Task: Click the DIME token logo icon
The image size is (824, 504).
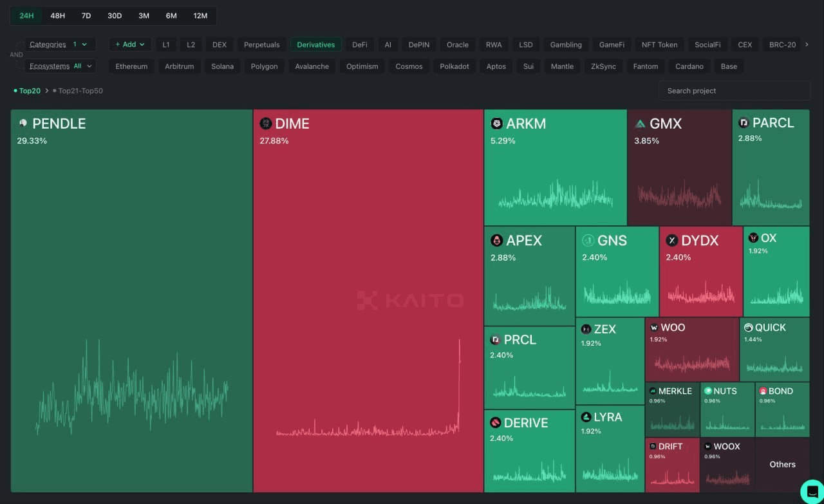Action: pos(266,123)
